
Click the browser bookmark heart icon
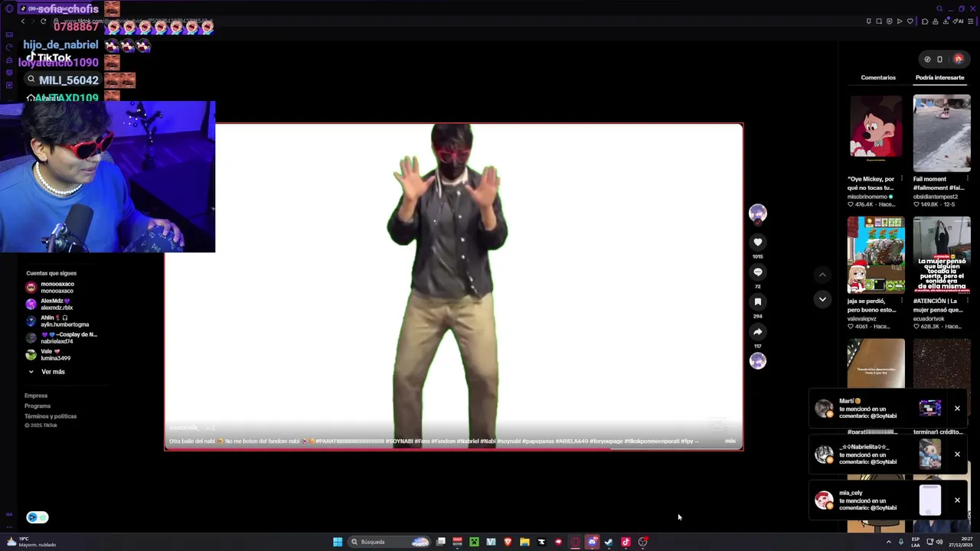coord(910,21)
